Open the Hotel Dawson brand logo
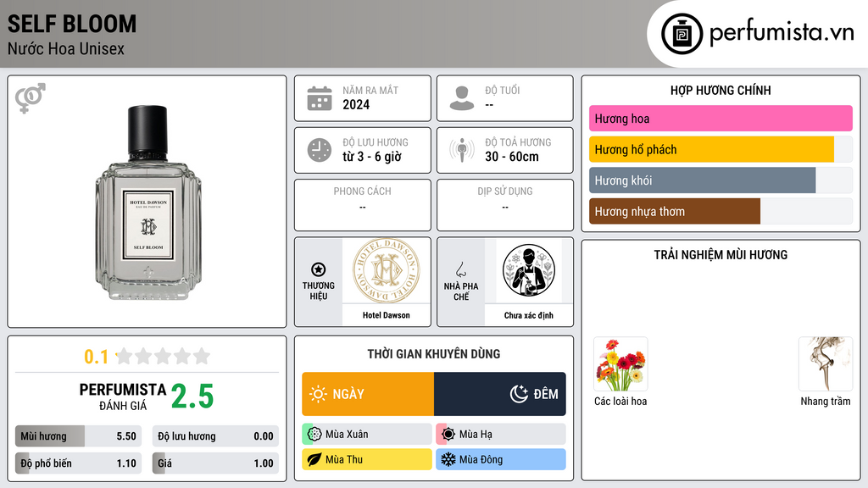This screenshot has height=488, width=868. (387, 271)
